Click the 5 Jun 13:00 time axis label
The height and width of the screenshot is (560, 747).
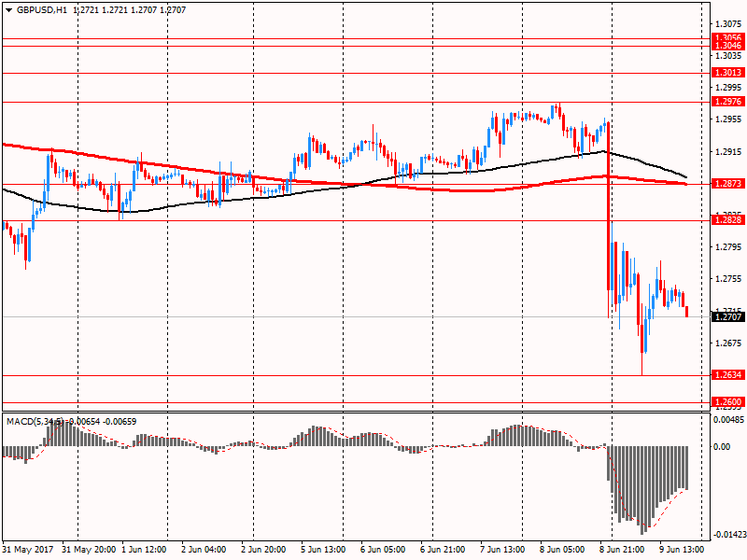(x=323, y=550)
